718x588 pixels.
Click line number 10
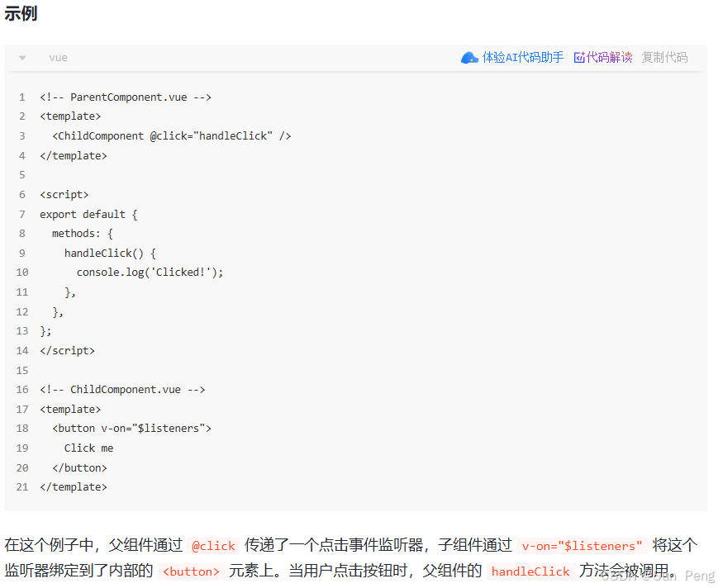(x=22, y=273)
